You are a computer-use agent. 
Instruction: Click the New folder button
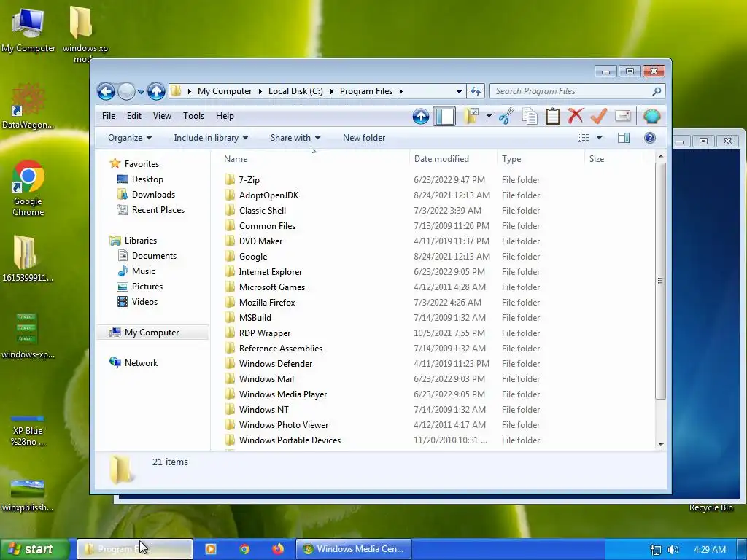coord(364,138)
